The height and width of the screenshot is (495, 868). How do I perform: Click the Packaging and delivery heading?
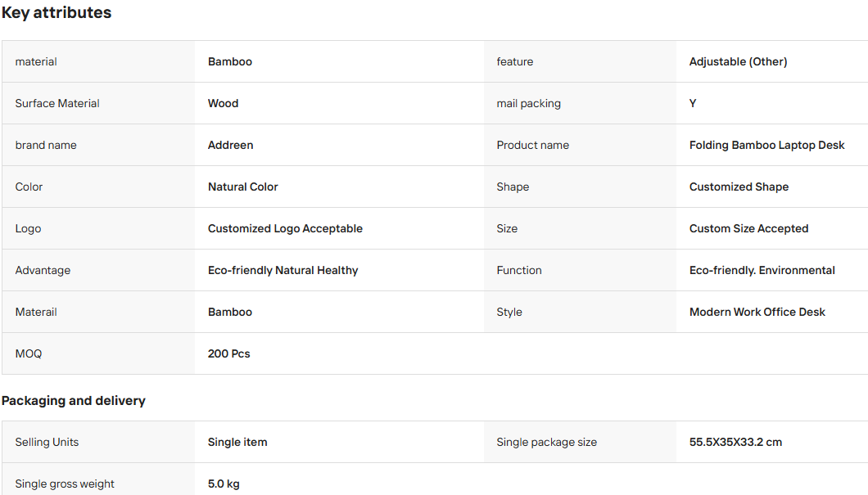pyautogui.click(x=73, y=400)
